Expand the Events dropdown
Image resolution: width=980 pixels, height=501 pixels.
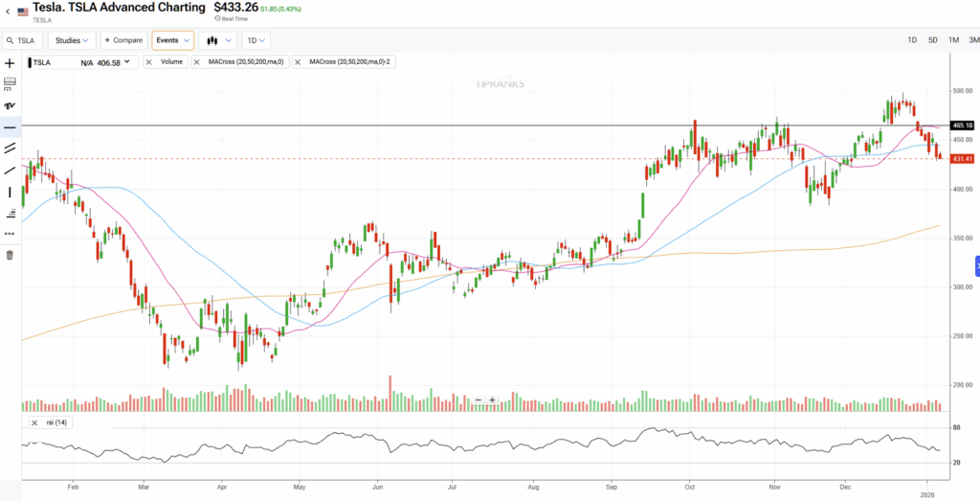[172, 40]
